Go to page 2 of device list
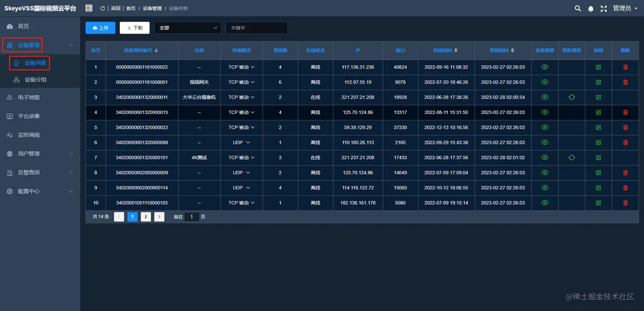The image size is (644, 311). coord(146,217)
